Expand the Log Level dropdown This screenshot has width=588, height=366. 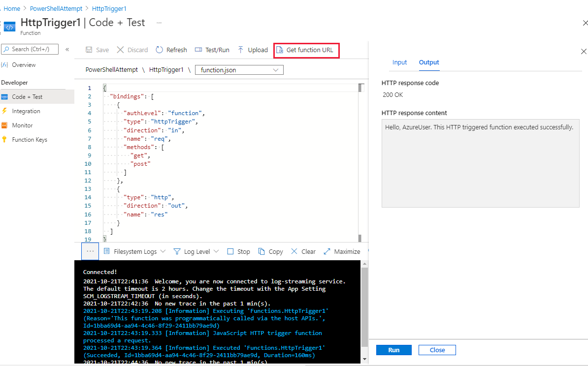coord(196,251)
